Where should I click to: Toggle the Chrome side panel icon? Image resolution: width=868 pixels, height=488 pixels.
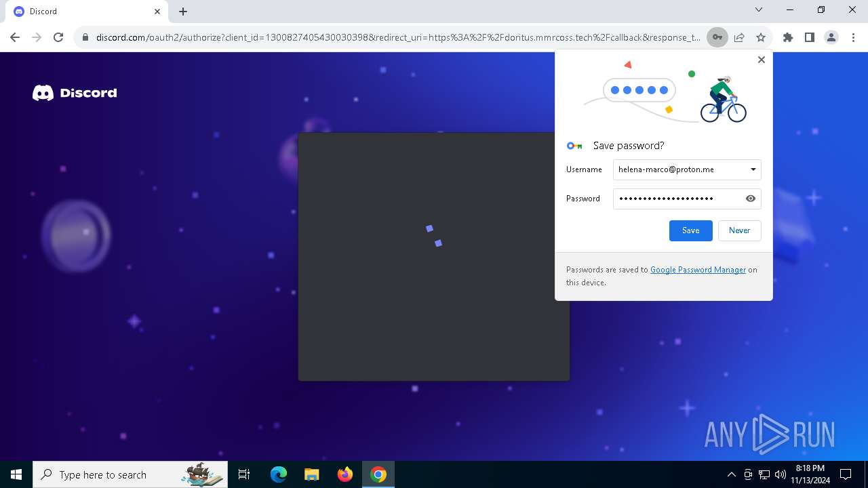tap(810, 37)
